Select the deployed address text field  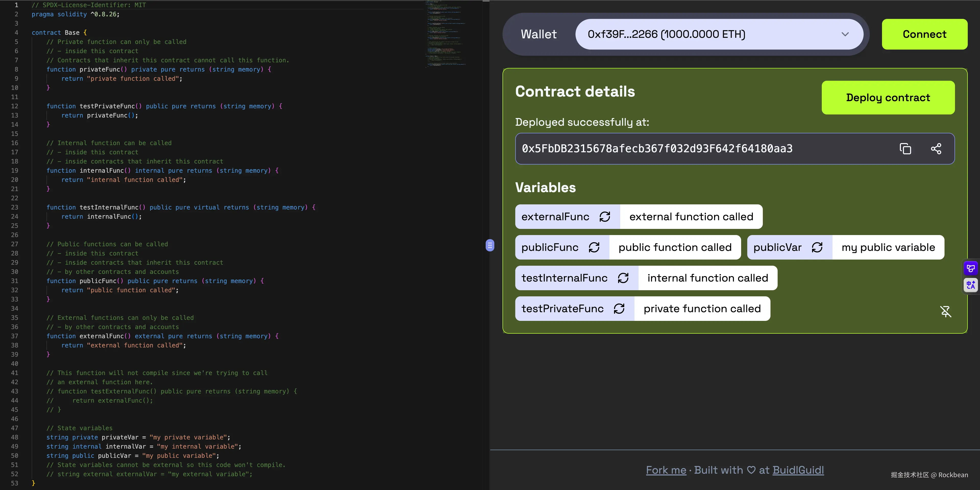click(658, 148)
